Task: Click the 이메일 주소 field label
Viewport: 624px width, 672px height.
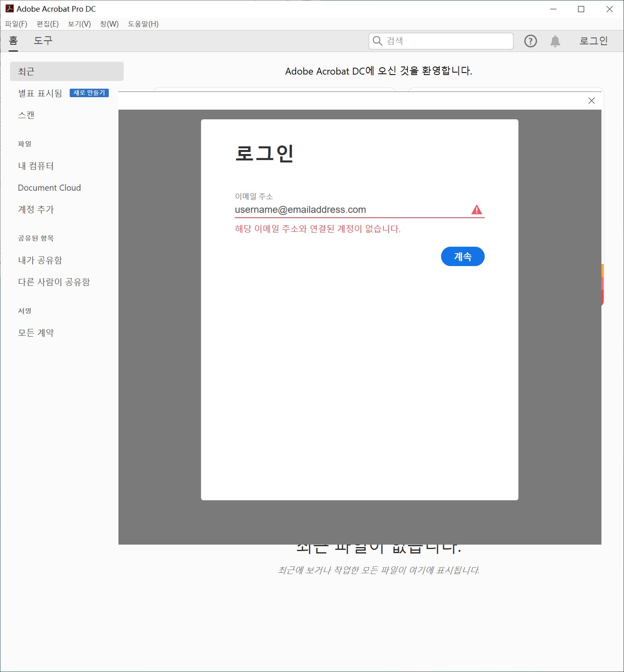Action: click(x=254, y=196)
